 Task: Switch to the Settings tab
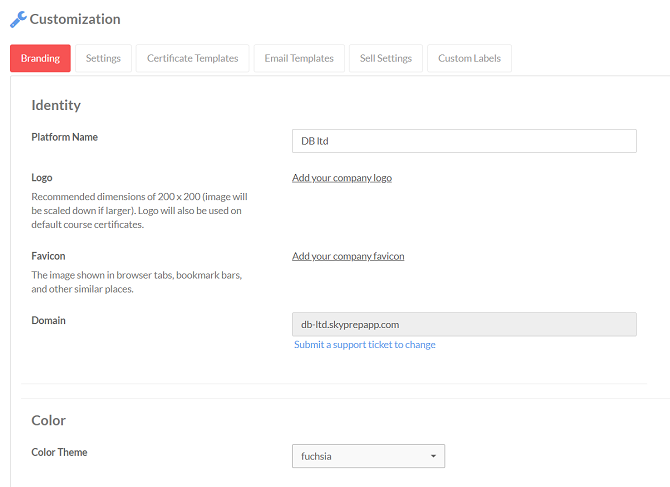[x=103, y=58]
